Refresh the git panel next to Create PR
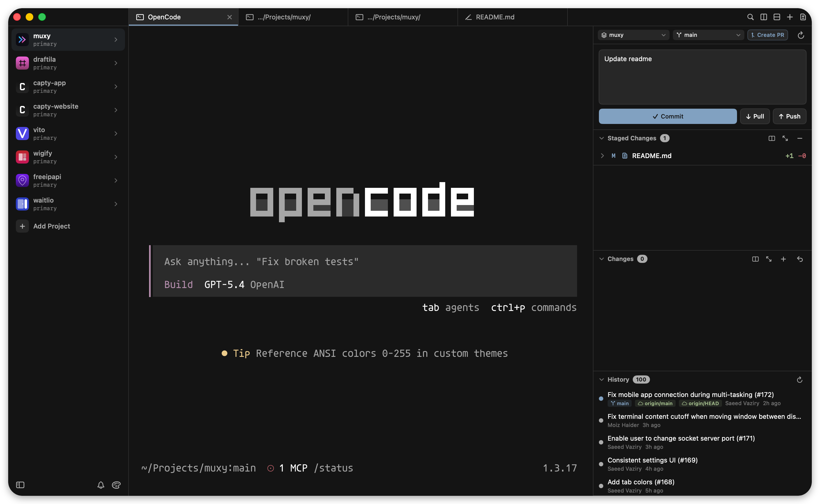Image resolution: width=820 pixels, height=504 pixels. pyautogui.click(x=801, y=35)
